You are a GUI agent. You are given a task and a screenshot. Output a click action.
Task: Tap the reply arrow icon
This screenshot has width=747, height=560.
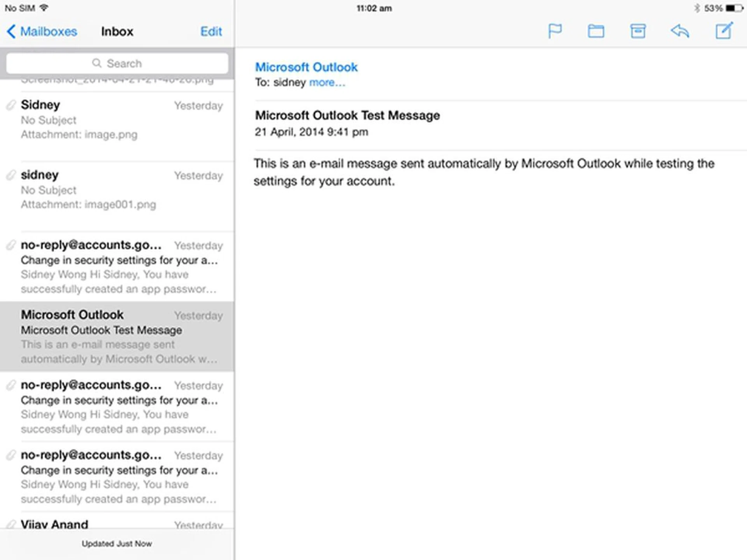tap(680, 31)
